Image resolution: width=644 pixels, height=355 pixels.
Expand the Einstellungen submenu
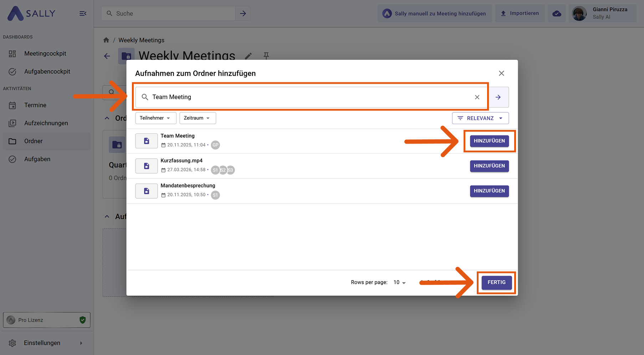coord(81,343)
